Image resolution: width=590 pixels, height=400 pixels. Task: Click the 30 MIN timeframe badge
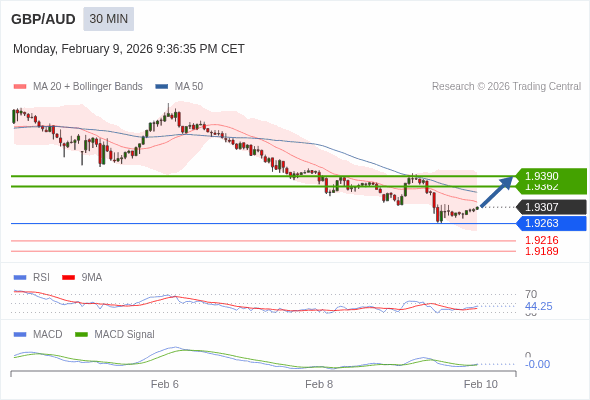(108, 19)
